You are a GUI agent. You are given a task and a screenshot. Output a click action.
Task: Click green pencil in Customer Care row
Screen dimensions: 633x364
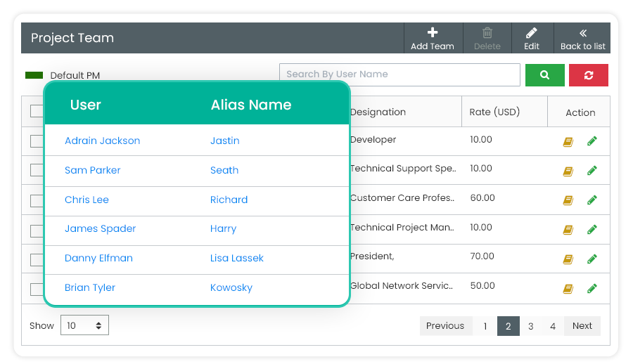tap(592, 200)
